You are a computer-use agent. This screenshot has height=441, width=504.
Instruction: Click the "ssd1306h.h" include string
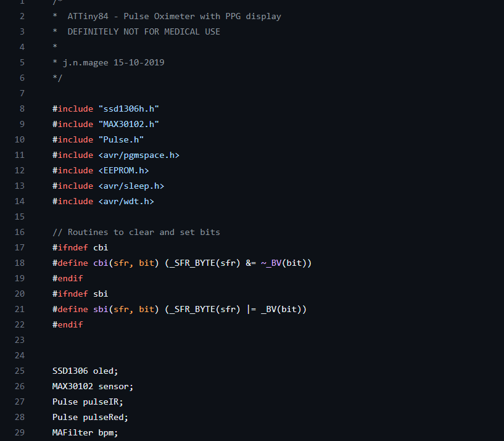click(128, 109)
